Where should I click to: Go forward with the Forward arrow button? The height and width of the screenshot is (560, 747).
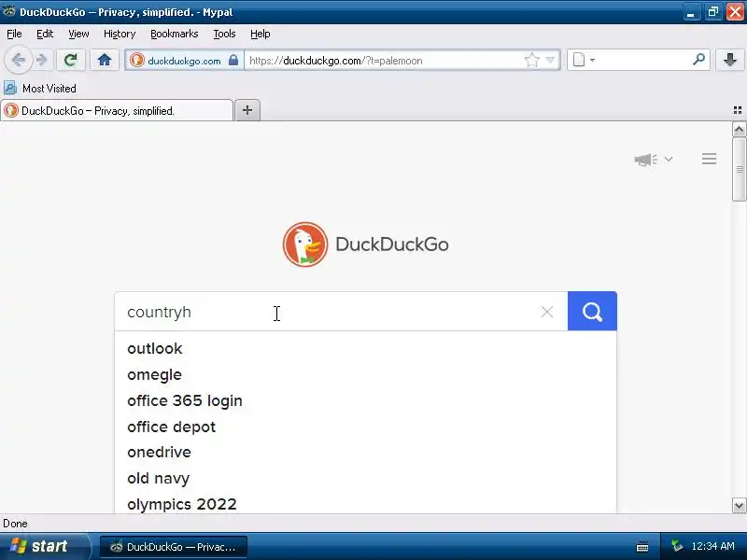[x=42, y=61]
